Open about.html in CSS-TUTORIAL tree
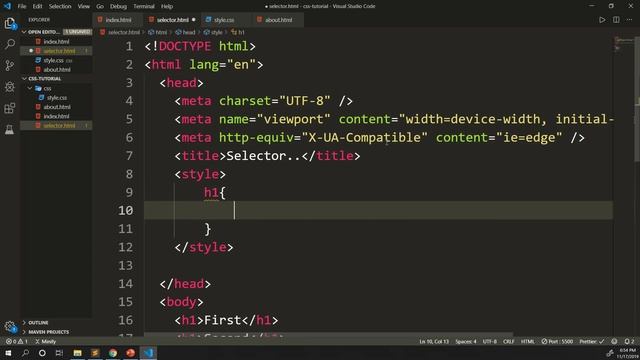The width and height of the screenshot is (640, 360). point(56,107)
